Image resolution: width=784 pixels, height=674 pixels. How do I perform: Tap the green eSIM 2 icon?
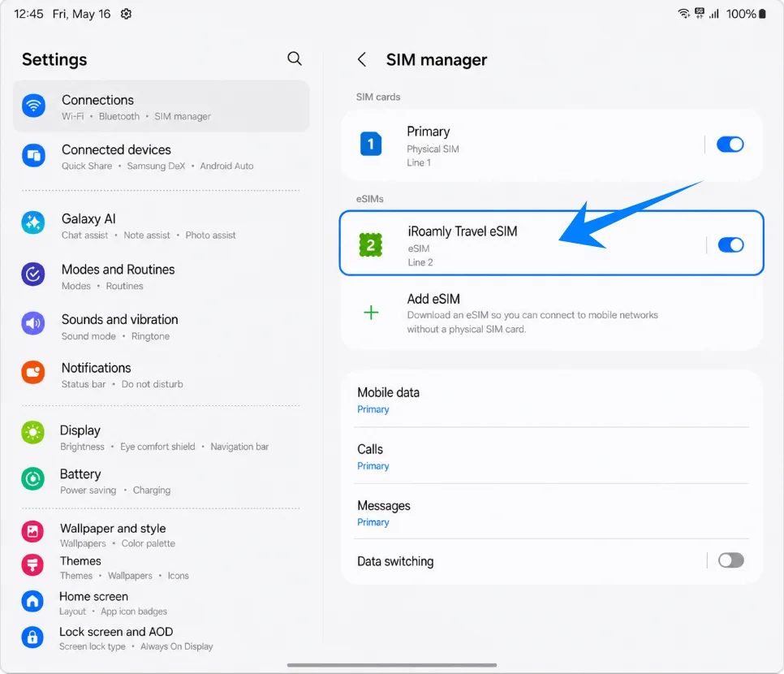pyautogui.click(x=371, y=245)
